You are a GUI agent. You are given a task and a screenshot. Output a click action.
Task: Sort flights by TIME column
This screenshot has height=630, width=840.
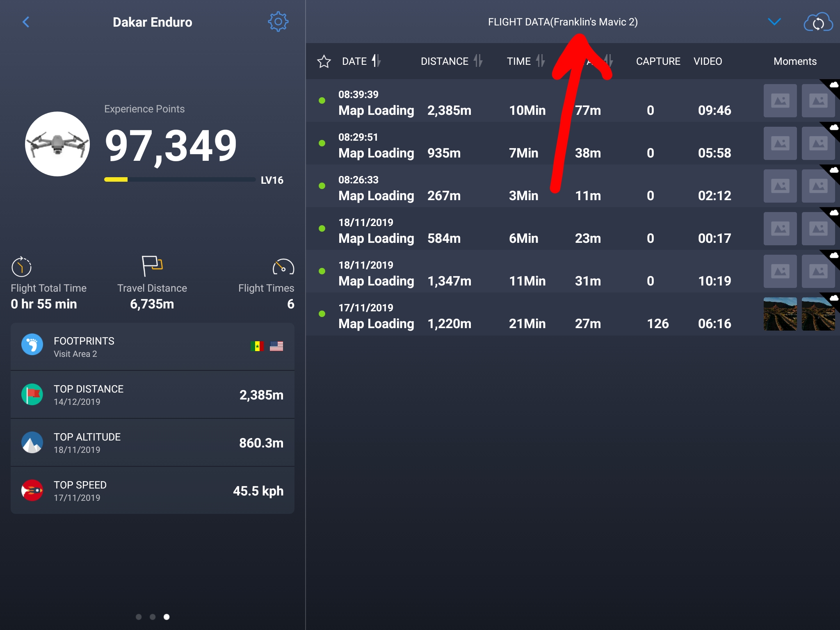tap(526, 61)
